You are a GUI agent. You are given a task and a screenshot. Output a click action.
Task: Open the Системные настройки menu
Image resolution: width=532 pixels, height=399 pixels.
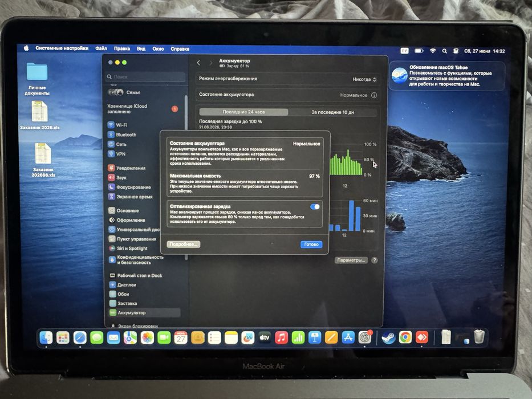click(x=62, y=48)
